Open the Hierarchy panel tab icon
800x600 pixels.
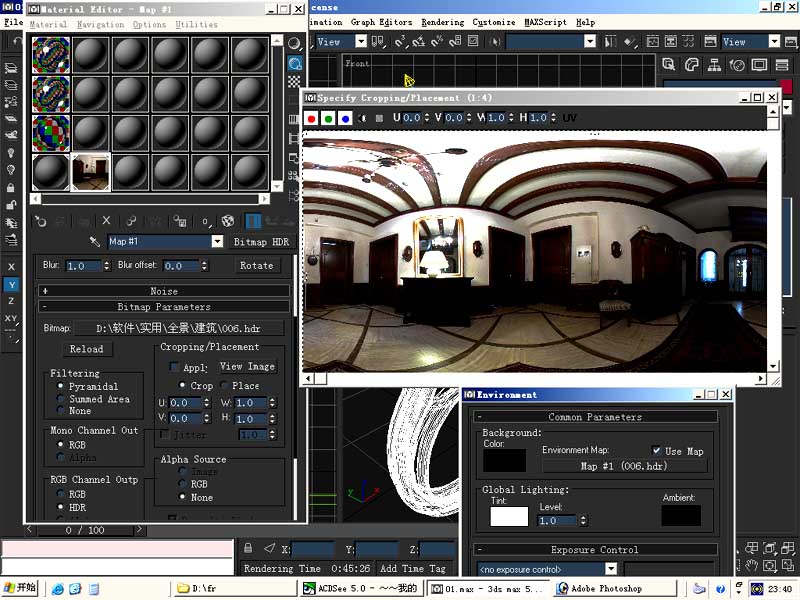(x=715, y=65)
